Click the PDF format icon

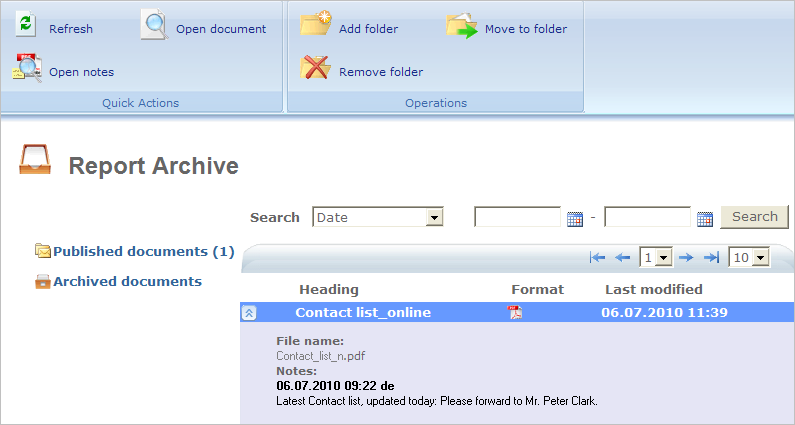pyautogui.click(x=515, y=312)
